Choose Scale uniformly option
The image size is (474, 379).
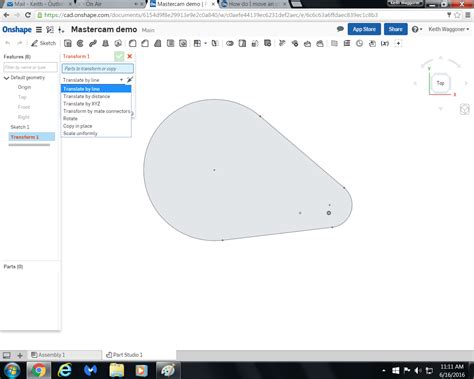click(96, 133)
